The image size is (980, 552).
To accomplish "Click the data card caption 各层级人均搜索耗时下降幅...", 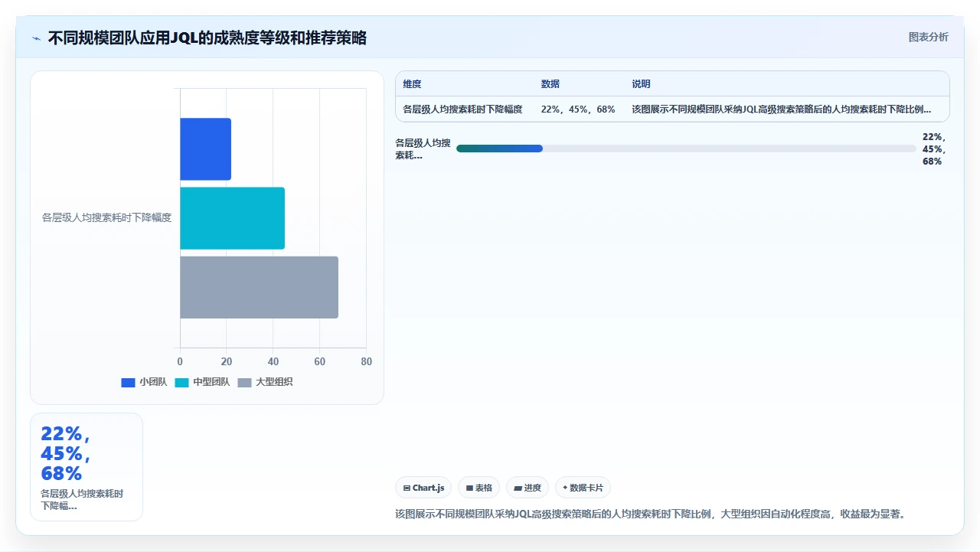I will [x=82, y=500].
